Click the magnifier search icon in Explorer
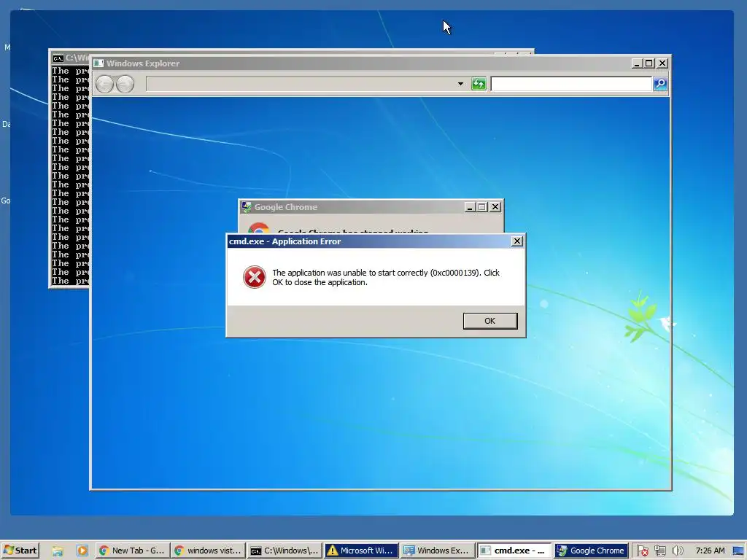Viewport: 747px width, 560px height. 660,84
